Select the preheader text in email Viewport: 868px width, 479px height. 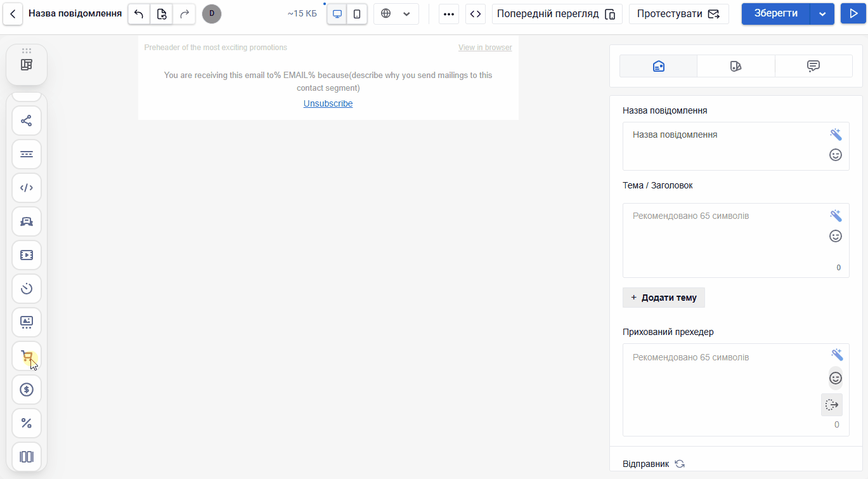(x=216, y=48)
